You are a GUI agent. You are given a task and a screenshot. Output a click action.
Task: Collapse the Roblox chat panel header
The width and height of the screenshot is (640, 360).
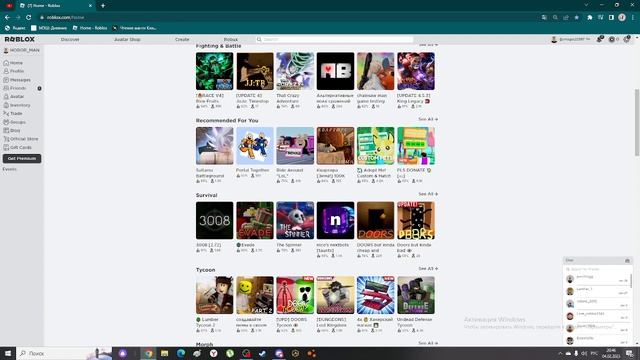pyautogui.click(x=598, y=260)
